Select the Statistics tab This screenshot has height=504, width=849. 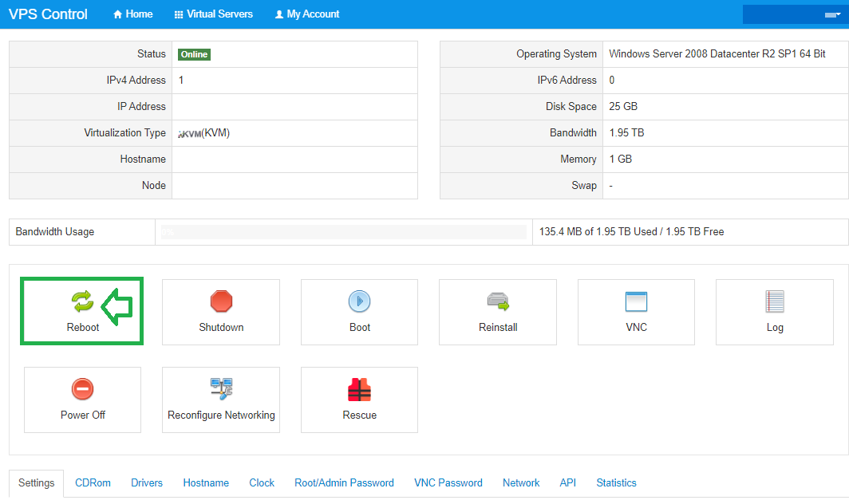click(x=616, y=482)
